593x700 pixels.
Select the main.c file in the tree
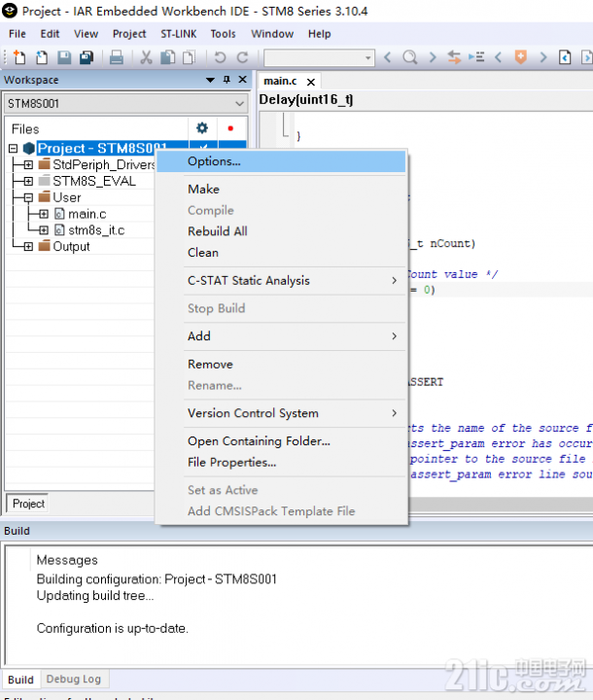click(x=87, y=214)
